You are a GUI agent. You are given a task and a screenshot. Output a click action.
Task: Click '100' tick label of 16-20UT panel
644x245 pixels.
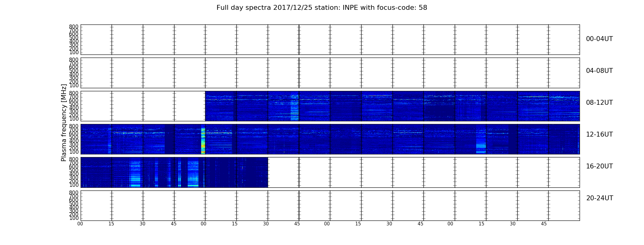[74, 185]
